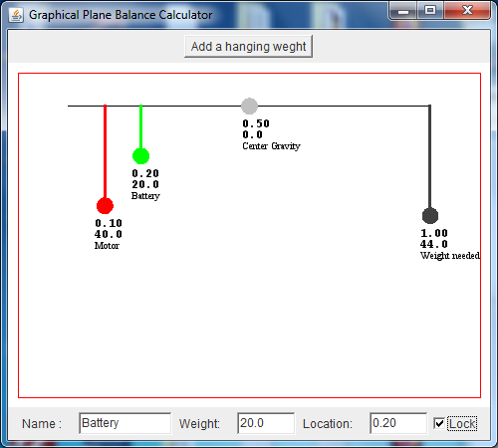Focus the Weight input field
Screen dimensions: 498x448
point(266,423)
